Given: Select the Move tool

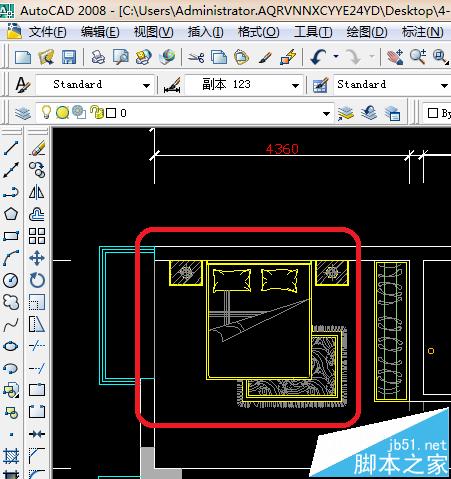Looking at the screenshot, I should click(37, 258).
